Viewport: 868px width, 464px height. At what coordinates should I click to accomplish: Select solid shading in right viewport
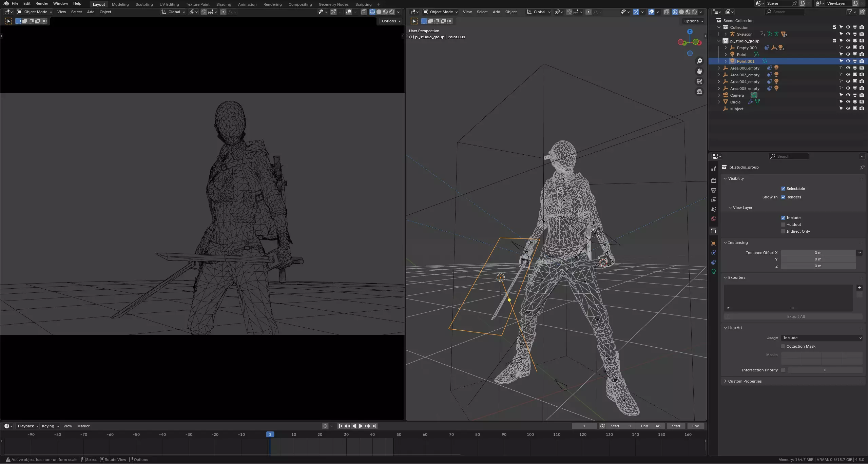(x=681, y=12)
